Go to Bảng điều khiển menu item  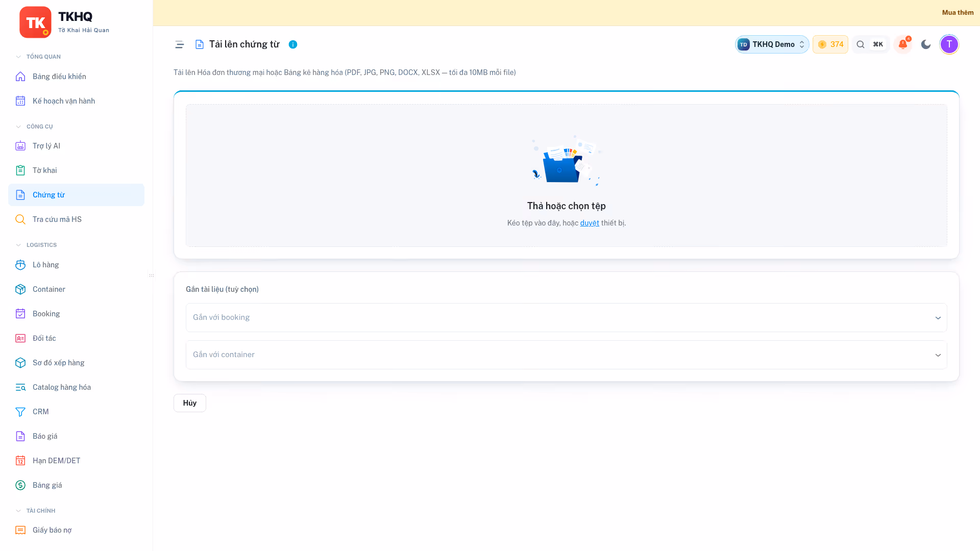click(x=76, y=77)
